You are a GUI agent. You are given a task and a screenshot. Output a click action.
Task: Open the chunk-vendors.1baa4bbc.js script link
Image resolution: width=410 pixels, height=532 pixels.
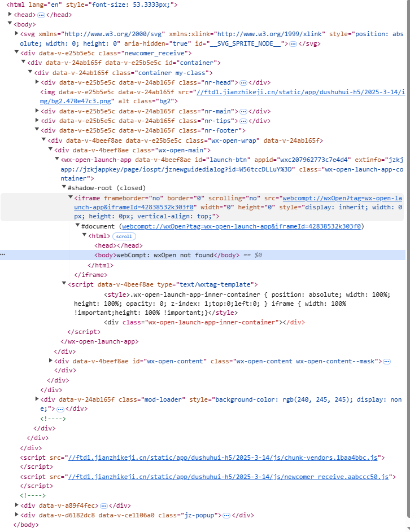click(223, 458)
